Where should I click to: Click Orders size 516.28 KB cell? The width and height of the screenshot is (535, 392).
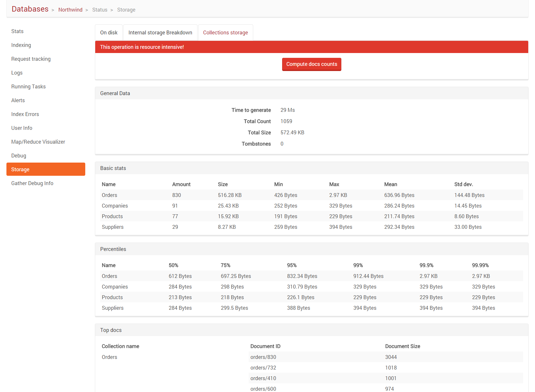coord(230,195)
